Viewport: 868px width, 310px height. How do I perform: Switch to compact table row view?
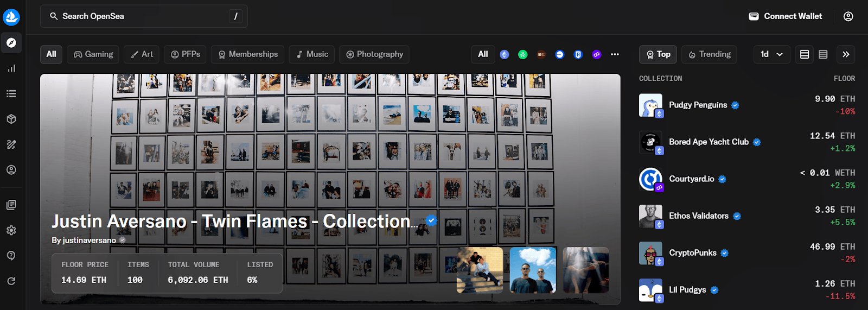pyautogui.click(x=823, y=54)
